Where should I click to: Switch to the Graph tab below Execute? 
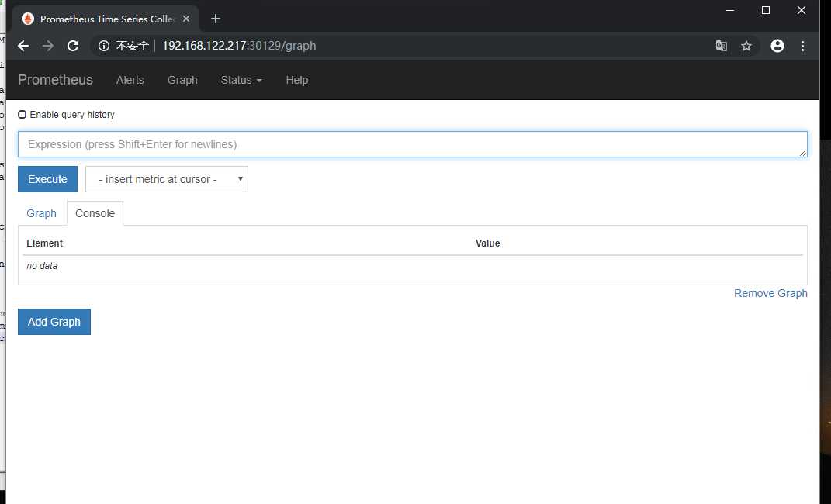click(x=41, y=213)
